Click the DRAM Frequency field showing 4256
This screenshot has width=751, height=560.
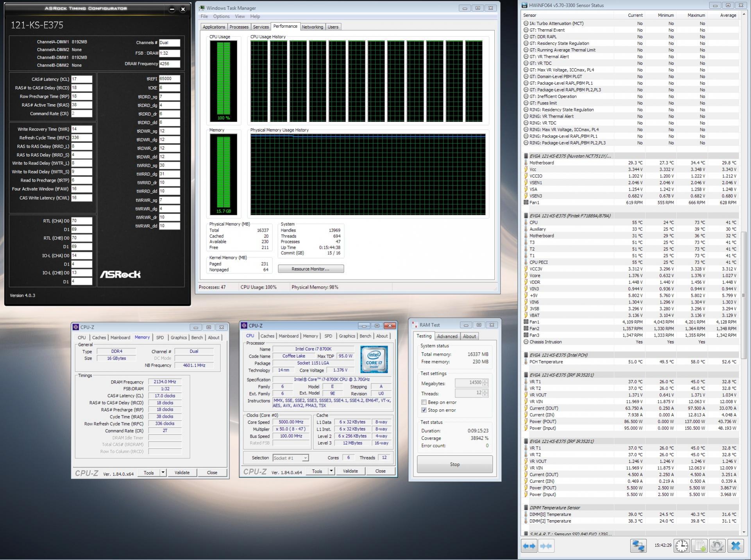coord(170,64)
